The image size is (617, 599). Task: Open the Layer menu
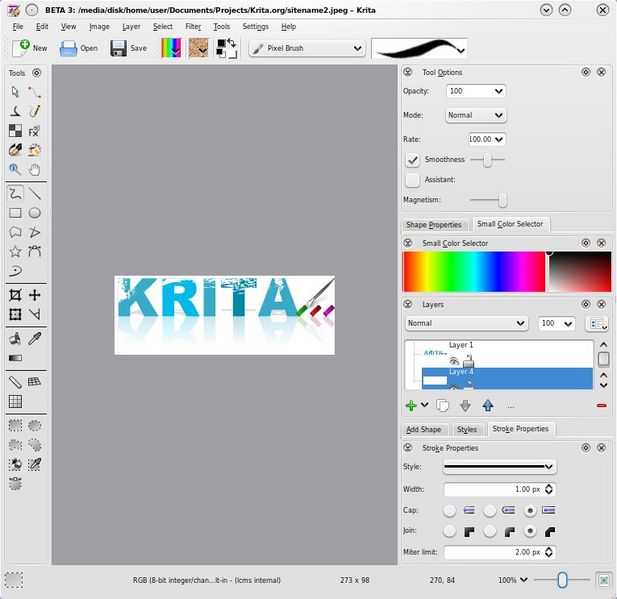pos(131,27)
